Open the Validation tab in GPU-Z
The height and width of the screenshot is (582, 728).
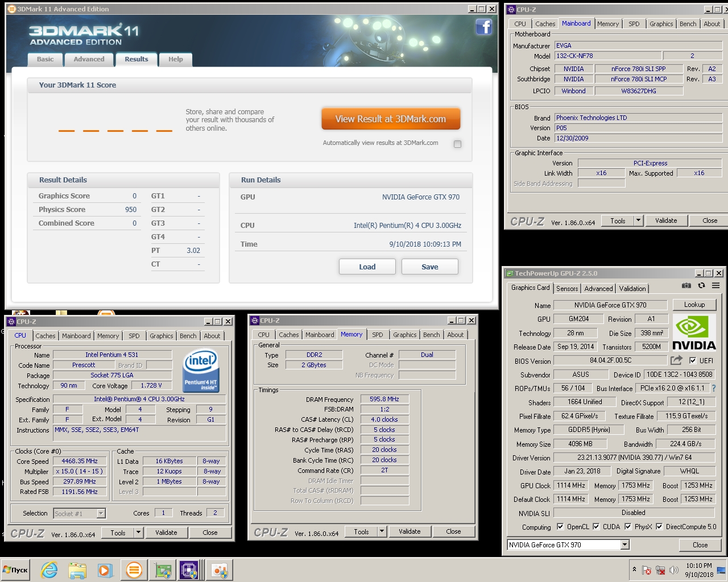coord(632,289)
